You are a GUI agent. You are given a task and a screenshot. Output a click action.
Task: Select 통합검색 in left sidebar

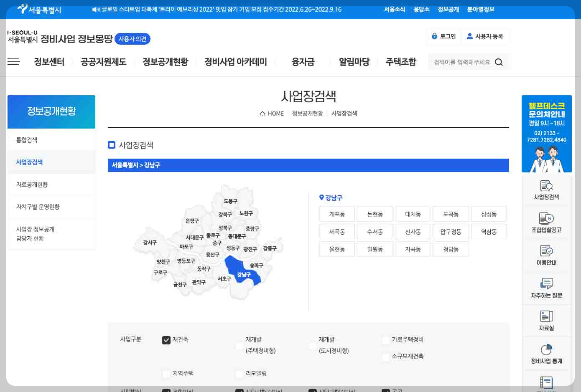51,140
